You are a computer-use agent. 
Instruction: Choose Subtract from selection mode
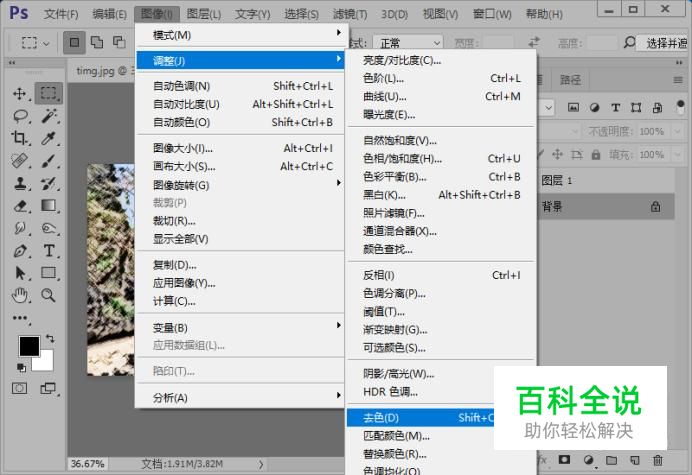[119, 42]
